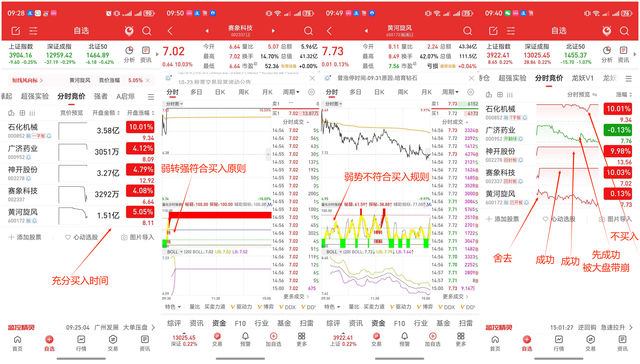Tap red 自选 icon in left bottom bar
Screen dimensions: 640x364
click(49, 340)
